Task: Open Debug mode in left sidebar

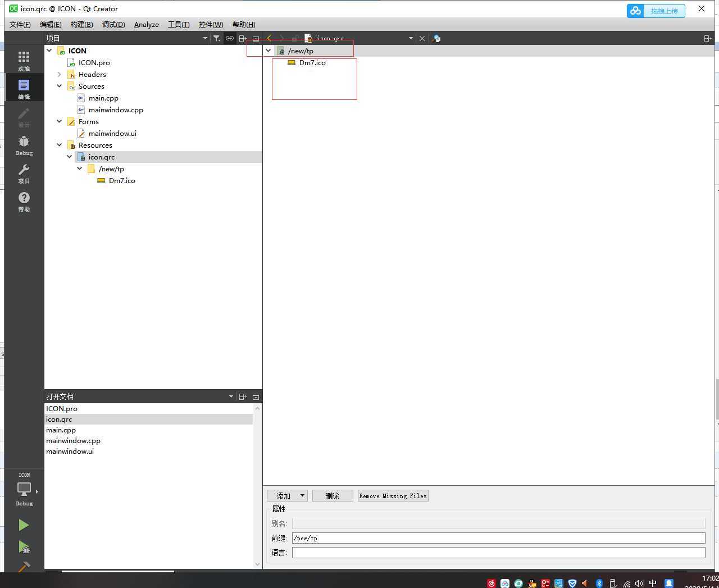Action: point(24,145)
